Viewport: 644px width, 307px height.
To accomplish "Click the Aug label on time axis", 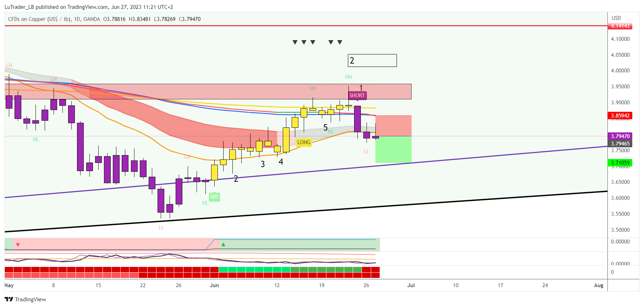I will (x=599, y=285).
